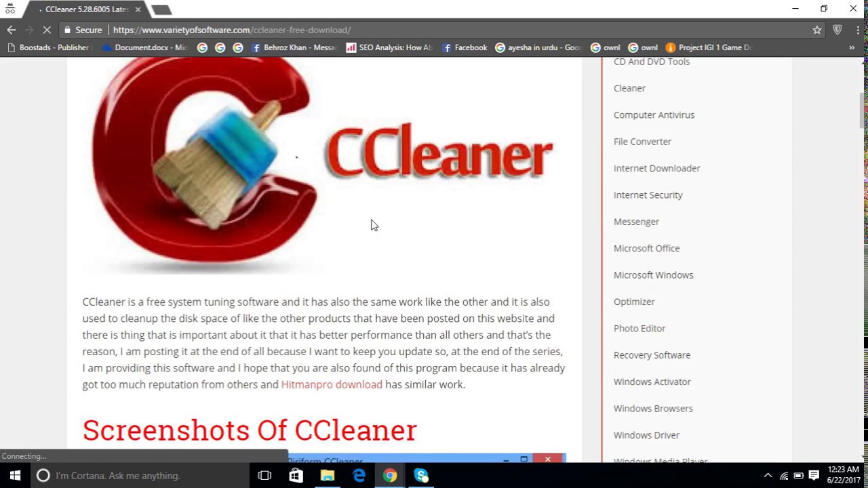
Task: Open the Facebook bookmark
Action: point(465,47)
